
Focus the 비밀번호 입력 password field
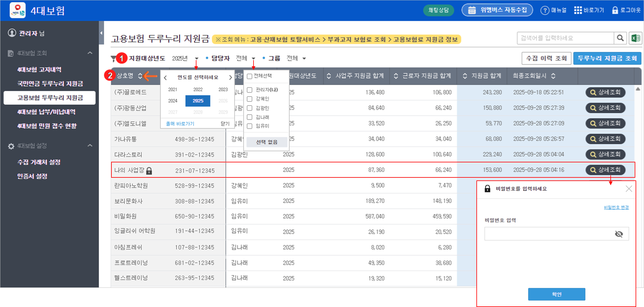click(557, 234)
